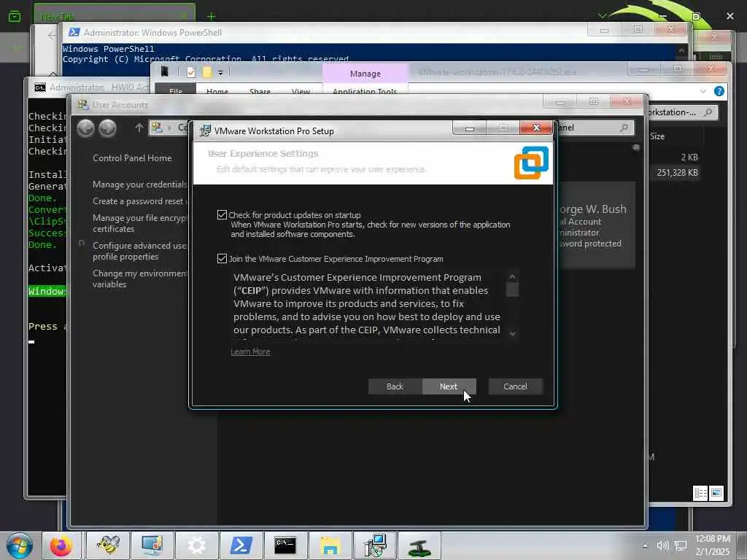Open the bee icon app in taskbar
Image resolution: width=747 pixels, height=560 pixels.
[x=108, y=545]
